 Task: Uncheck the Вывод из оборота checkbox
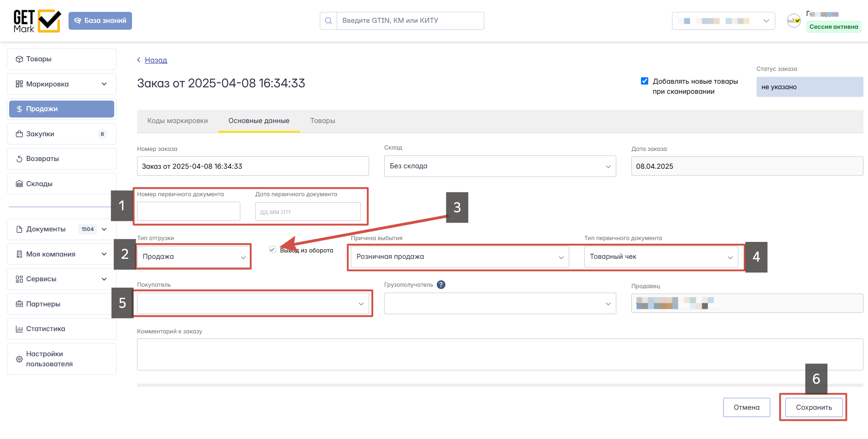(272, 250)
